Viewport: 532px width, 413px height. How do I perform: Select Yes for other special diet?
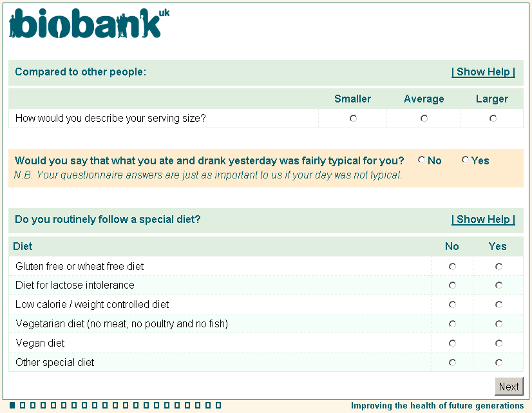point(499,363)
